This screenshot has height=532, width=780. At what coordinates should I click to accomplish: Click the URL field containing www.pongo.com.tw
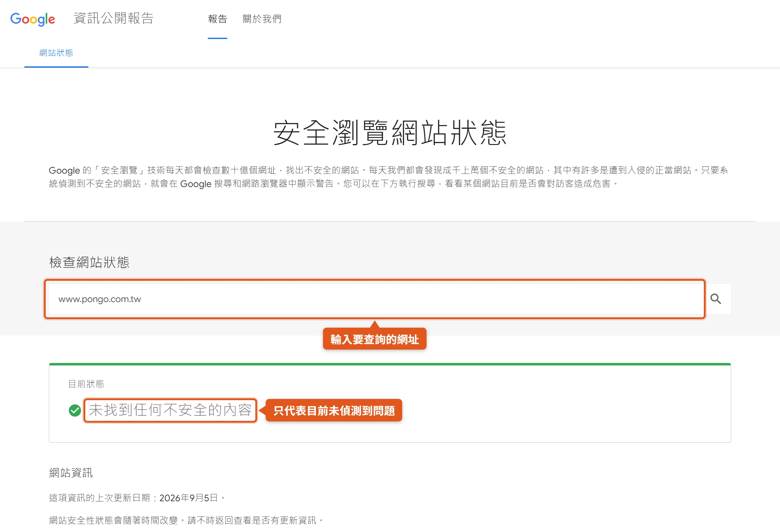pyautogui.click(x=376, y=299)
